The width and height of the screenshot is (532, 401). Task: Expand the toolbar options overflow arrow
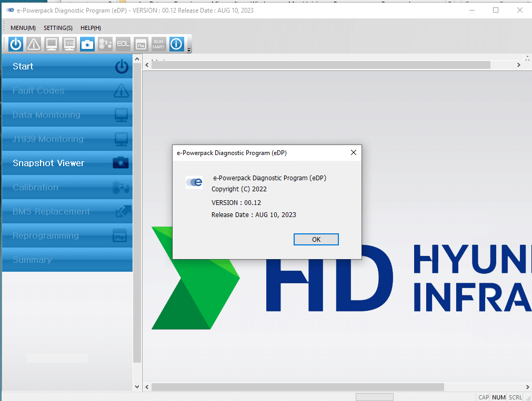[189, 50]
